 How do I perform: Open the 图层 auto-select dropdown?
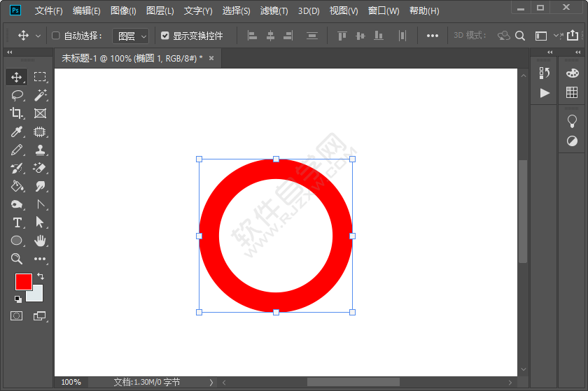[x=131, y=36]
